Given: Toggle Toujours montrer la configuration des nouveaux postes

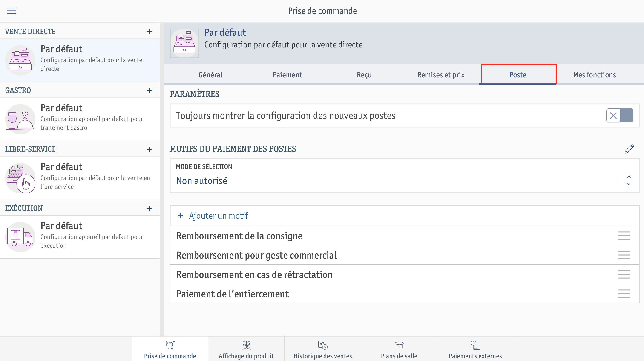Looking at the screenshot, I should (x=619, y=115).
